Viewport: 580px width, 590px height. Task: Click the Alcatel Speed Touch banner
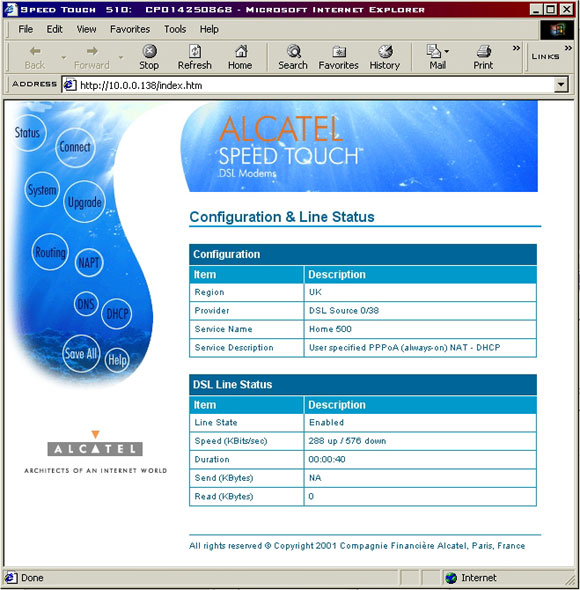tap(359, 146)
